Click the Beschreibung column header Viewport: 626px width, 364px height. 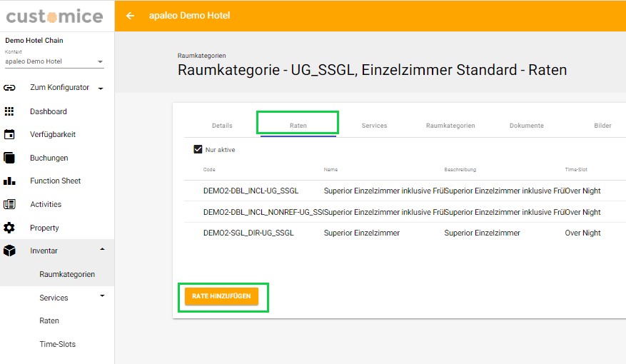coord(460,170)
